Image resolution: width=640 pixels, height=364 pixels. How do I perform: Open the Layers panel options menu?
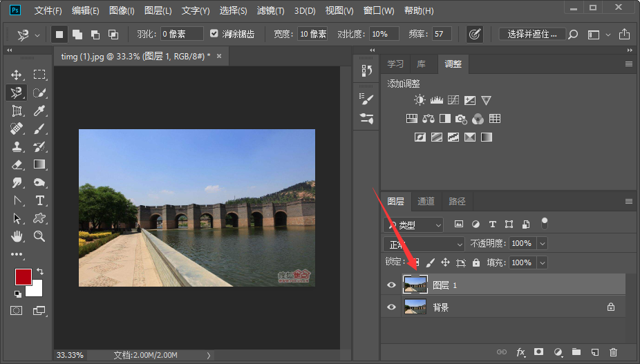[628, 201]
